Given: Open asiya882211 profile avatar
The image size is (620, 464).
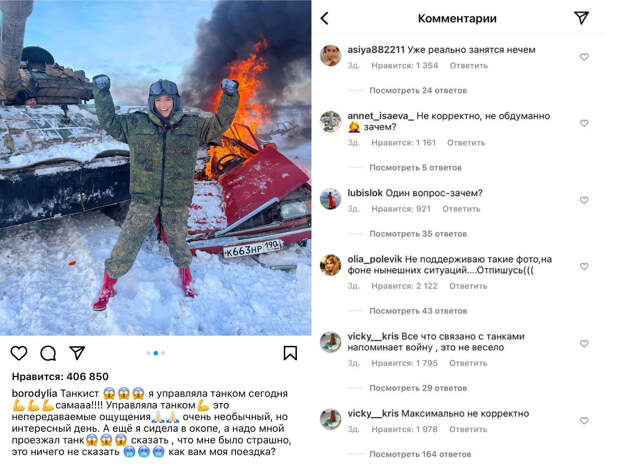Looking at the screenshot, I should [x=331, y=55].
